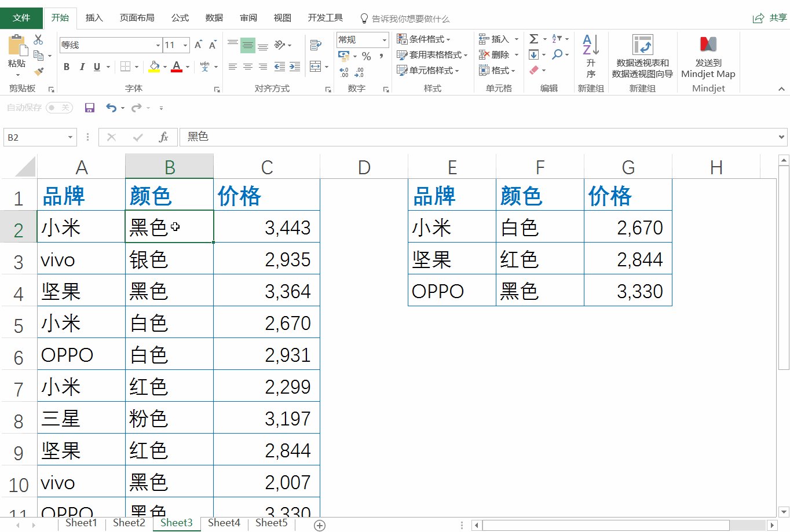Apply bold formatting with the B icon

coord(66,67)
